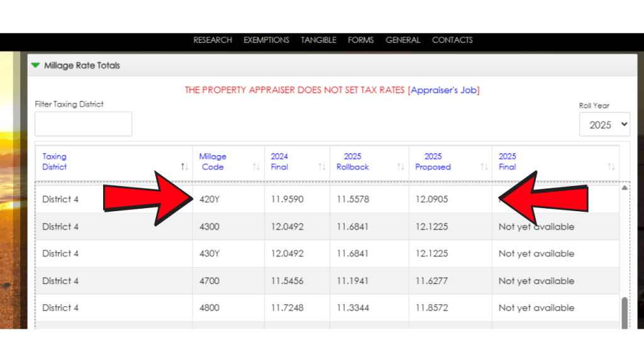Image resolution: width=644 pixels, height=362 pixels.
Task: Click the Filter Taxing District input box
Action: click(x=82, y=123)
